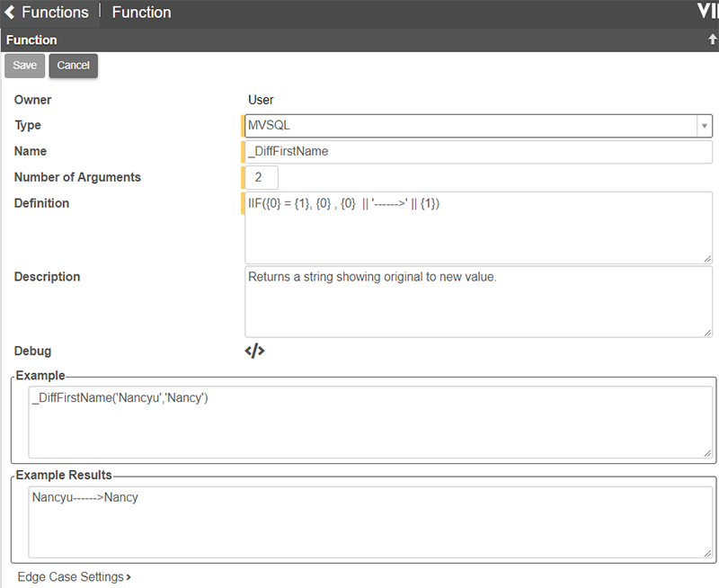
Task: Click the Number of Arguments field
Action: point(262,177)
